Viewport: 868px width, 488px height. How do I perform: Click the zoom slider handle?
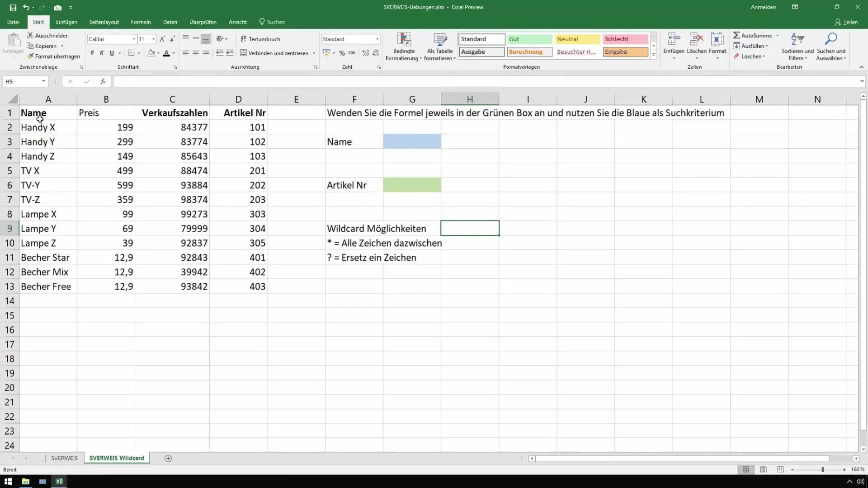tap(823, 469)
